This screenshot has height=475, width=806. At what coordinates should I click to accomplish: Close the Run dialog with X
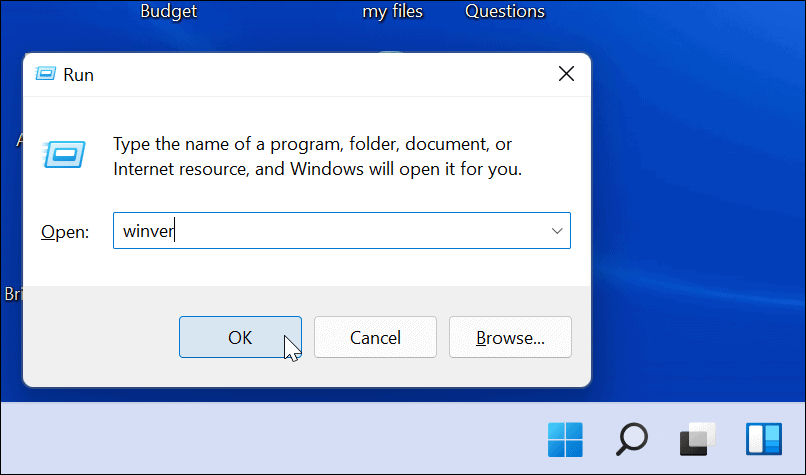tap(566, 74)
